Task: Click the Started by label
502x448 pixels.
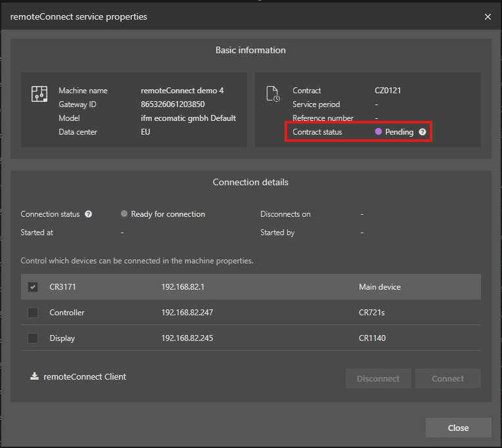Action: point(277,233)
